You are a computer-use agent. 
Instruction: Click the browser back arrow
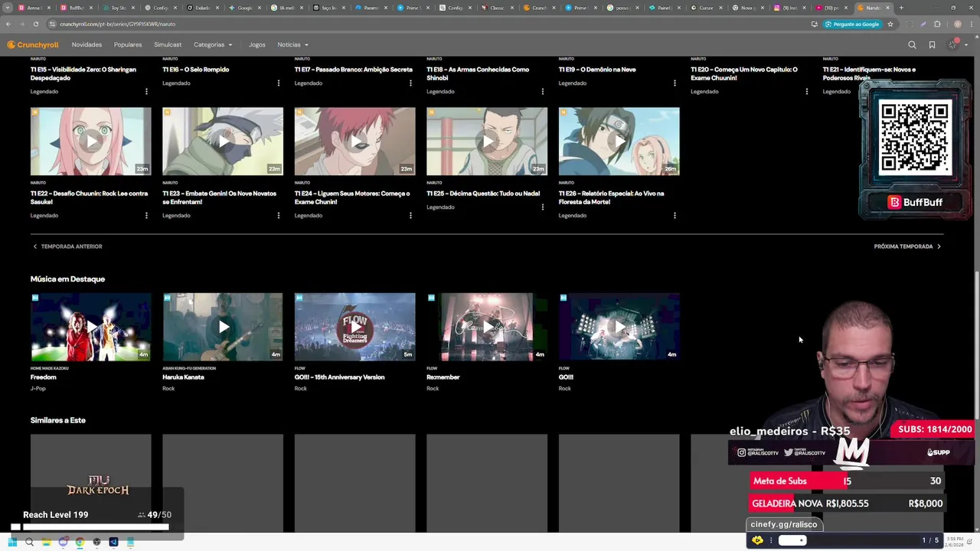8,24
